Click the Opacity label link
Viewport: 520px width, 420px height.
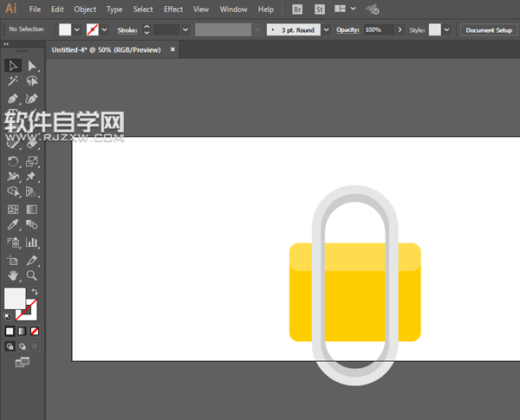coord(348,29)
